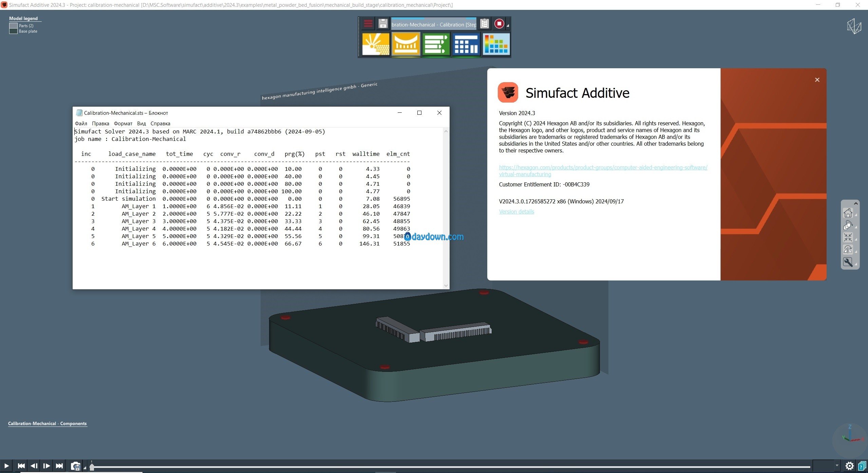Toggle the Base plate legend swatch
This screenshot has height=473, width=868.
click(x=13, y=31)
